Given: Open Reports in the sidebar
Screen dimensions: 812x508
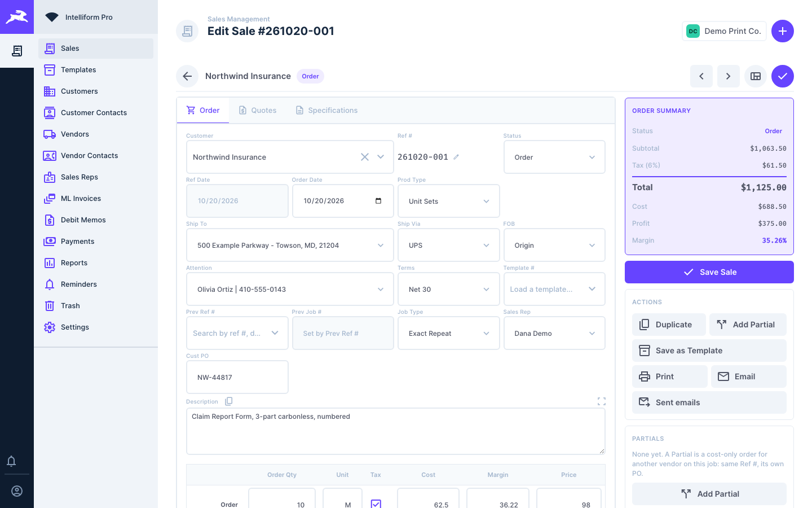Looking at the screenshot, I should [96, 263].
